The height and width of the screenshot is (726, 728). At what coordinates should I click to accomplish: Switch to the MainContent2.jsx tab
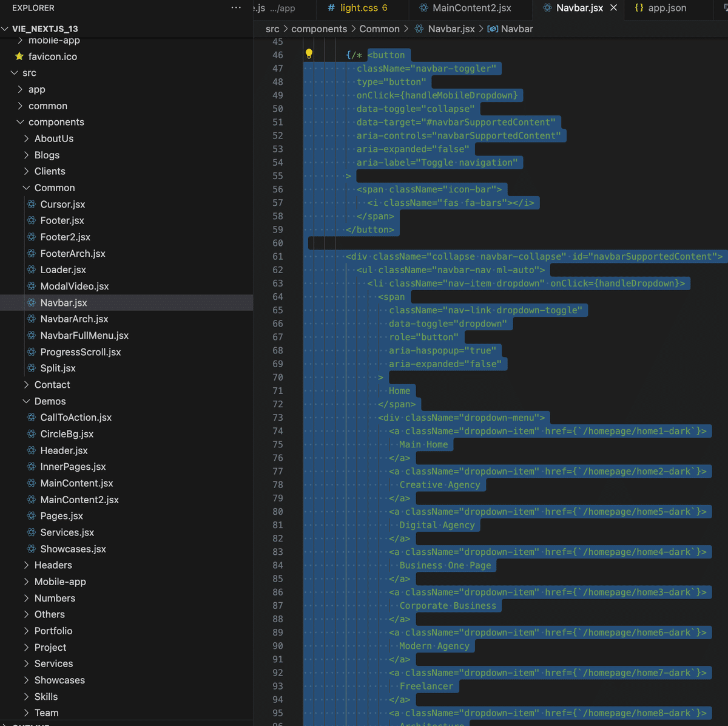click(x=471, y=8)
